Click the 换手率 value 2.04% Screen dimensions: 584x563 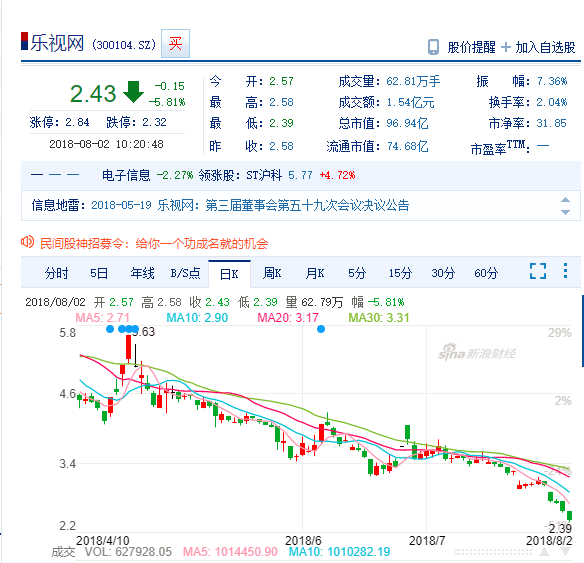(x=552, y=102)
